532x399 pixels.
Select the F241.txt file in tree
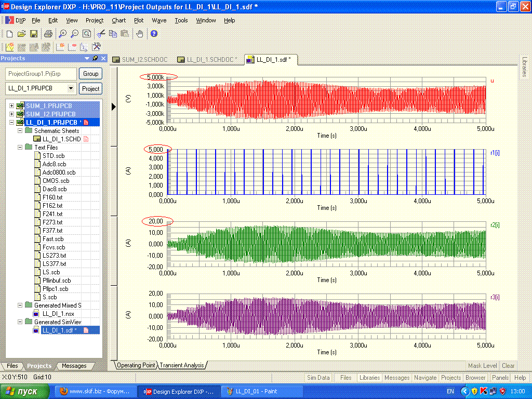[x=52, y=214]
